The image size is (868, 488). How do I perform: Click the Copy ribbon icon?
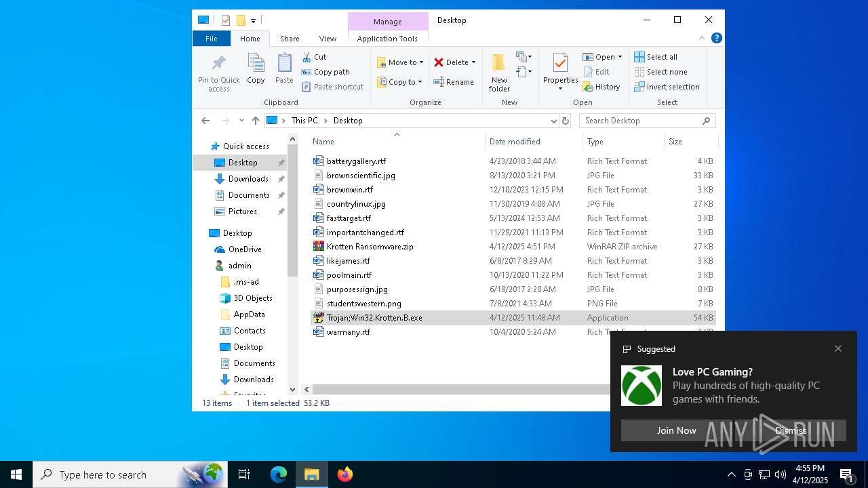(x=256, y=64)
